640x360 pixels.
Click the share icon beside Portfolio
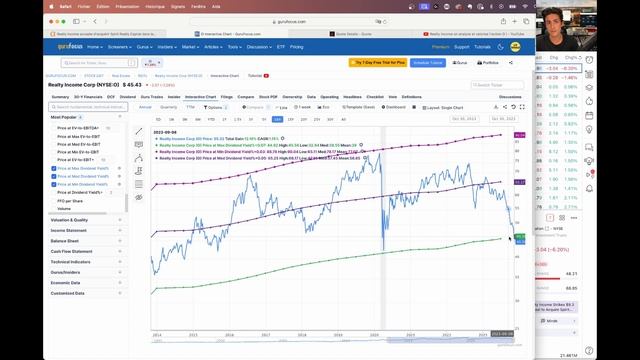pyautogui.click(x=511, y=63)
